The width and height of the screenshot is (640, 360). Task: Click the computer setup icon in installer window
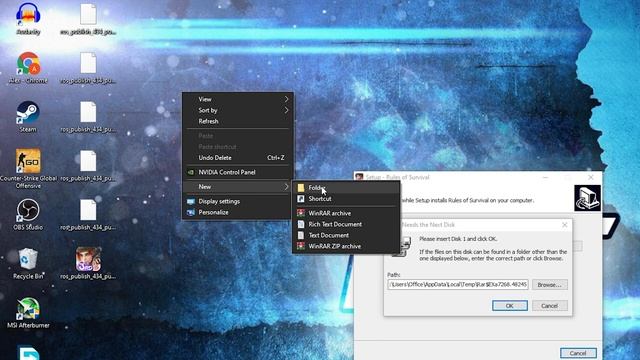(587, 198)
